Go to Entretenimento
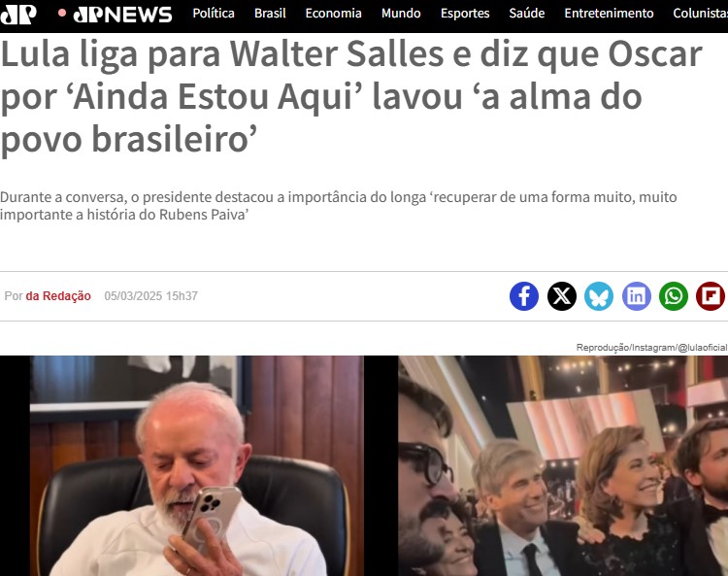Image resolution: width=728 pixels, height=576 pixels. 609,14
